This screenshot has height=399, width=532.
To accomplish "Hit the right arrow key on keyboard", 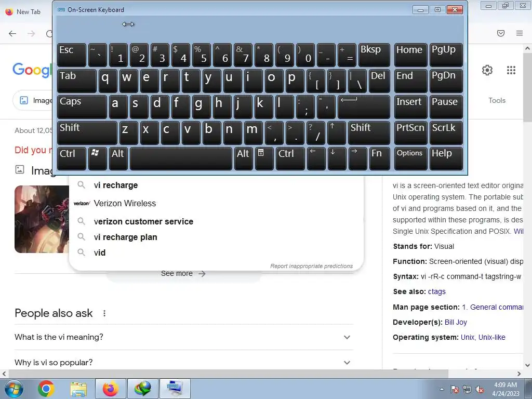I will click(357, 158).
